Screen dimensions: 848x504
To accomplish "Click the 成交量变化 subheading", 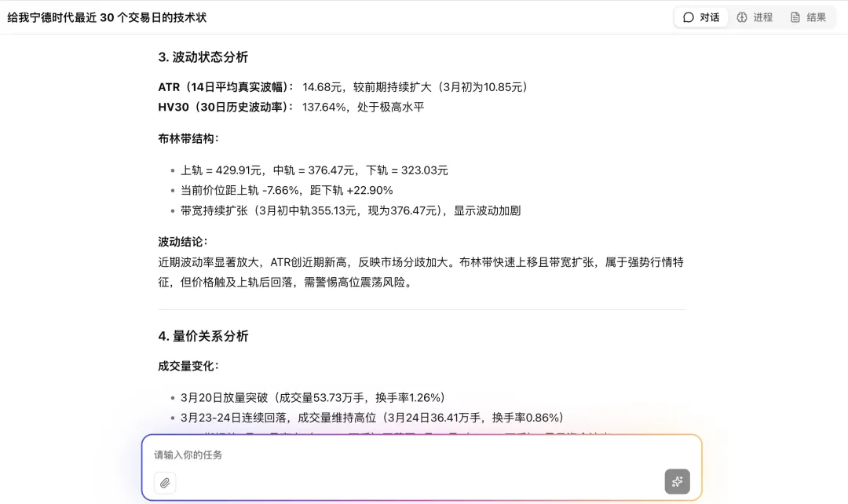I will click(x=188, y=366).
